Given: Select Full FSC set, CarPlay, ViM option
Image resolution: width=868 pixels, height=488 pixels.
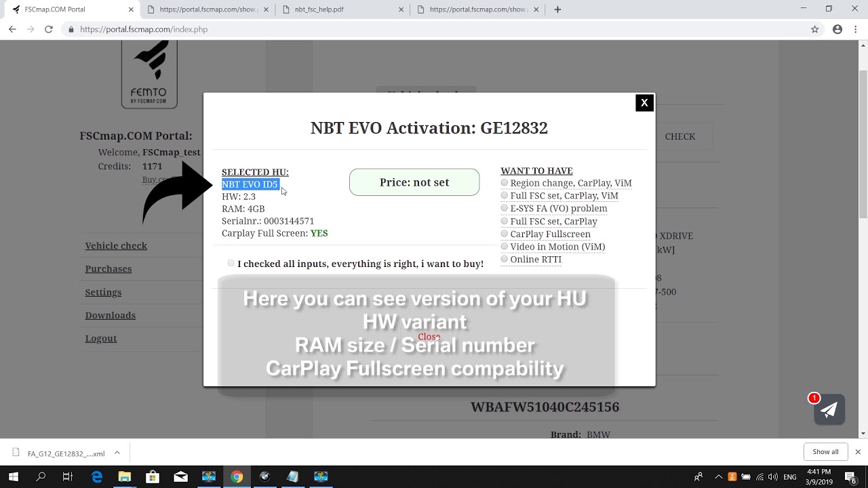Looking at the screenshot, I should pyautogui.click(x=505, y=195).
